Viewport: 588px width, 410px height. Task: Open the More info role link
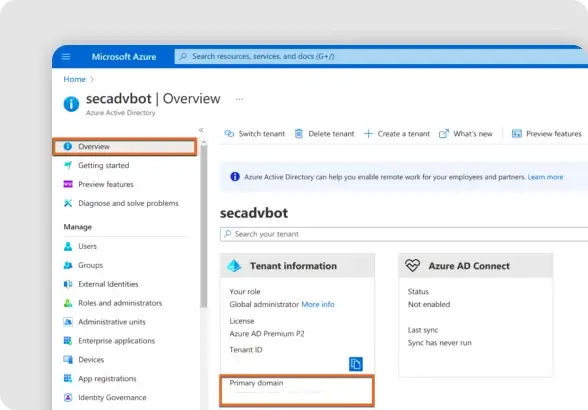click(x=318, y=304)
